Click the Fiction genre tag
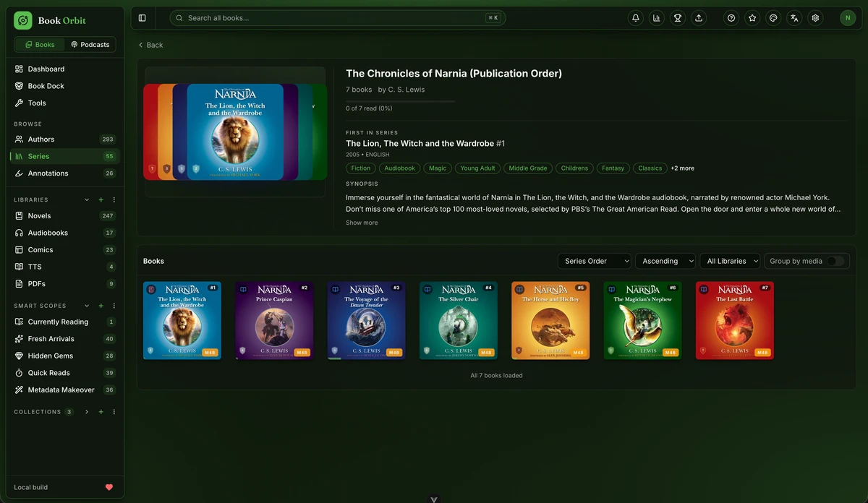The image size is (868, 503). [x=361, y=168]
